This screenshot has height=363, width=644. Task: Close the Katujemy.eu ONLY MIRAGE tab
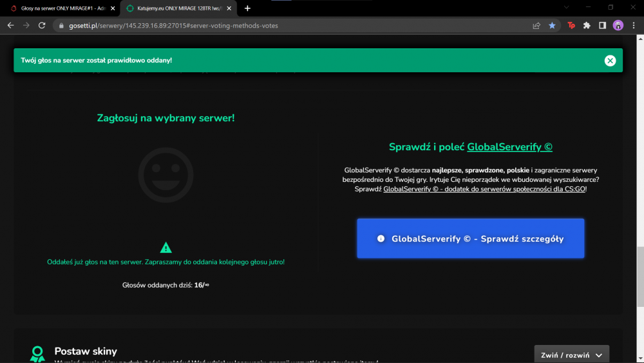(x=229, y=8)
